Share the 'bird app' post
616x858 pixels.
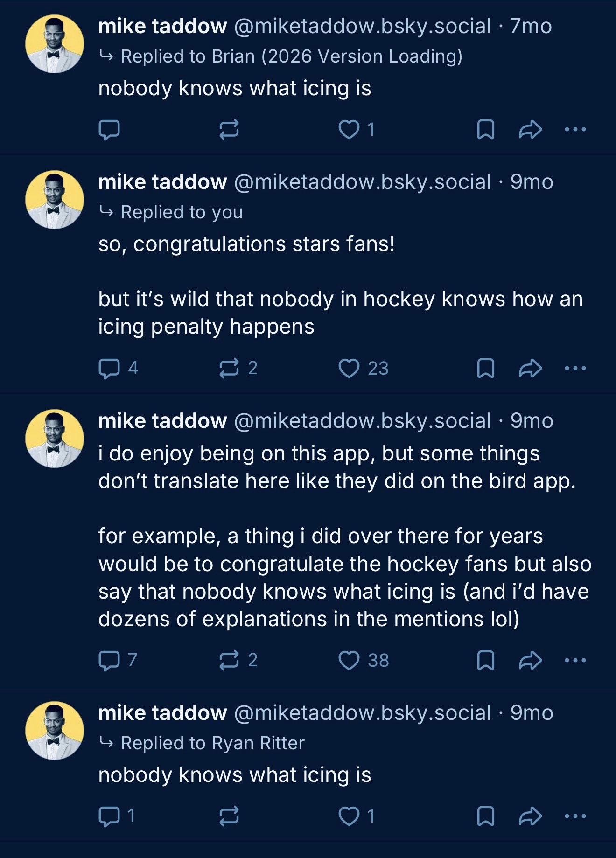530,660
